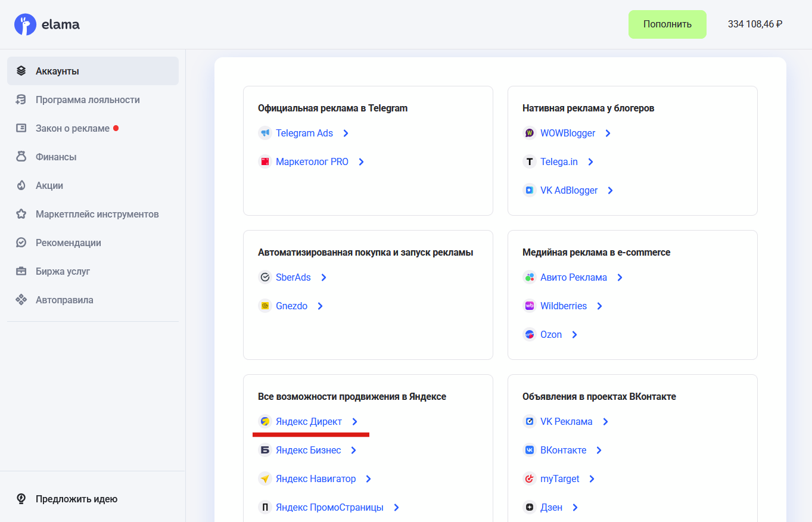Expand the chevron beside VK Реклама
The height and width of the screenshot is (522, 812).
[605, 421]
